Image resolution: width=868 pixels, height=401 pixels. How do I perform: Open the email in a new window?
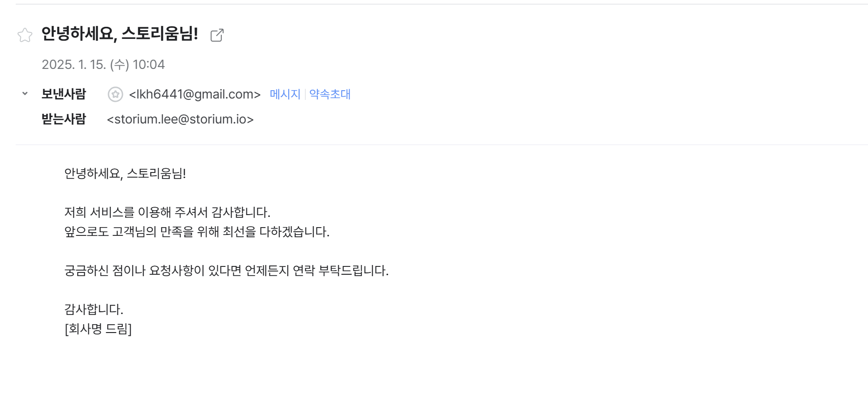tap(217, 35)
